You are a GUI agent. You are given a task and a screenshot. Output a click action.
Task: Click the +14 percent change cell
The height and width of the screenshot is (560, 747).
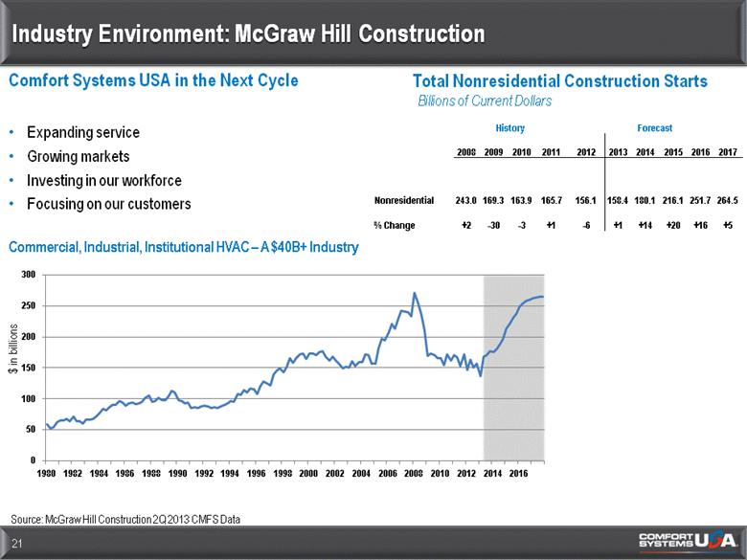click(x=645, y=225)
